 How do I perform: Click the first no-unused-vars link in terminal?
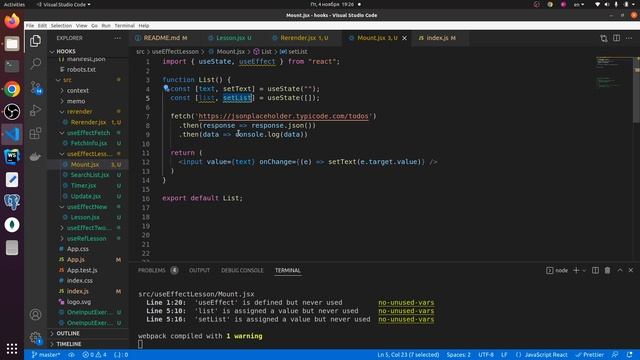tap(406, 303)
